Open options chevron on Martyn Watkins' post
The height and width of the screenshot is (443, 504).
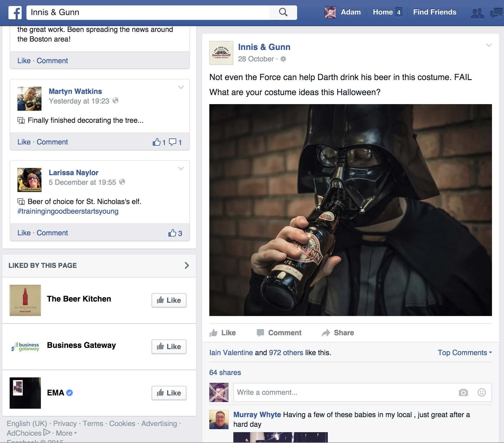(181, 87)
